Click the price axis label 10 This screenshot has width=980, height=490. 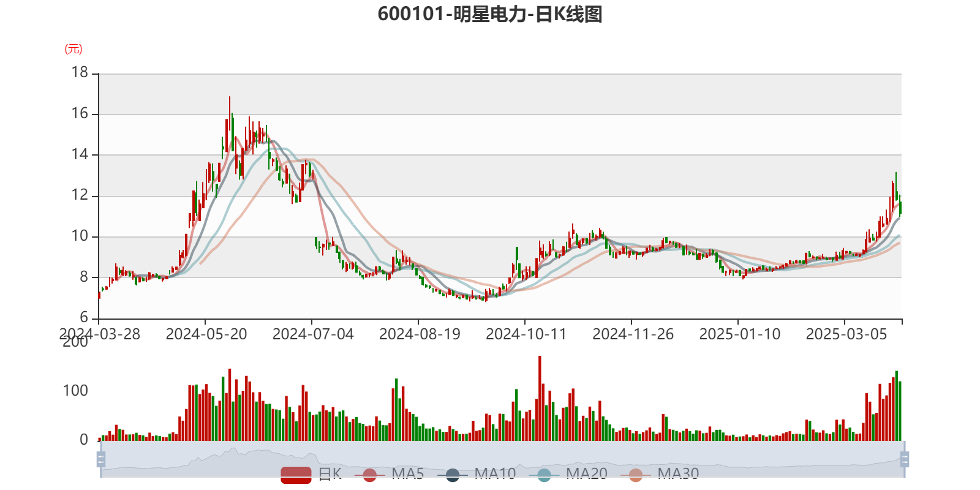80,236
